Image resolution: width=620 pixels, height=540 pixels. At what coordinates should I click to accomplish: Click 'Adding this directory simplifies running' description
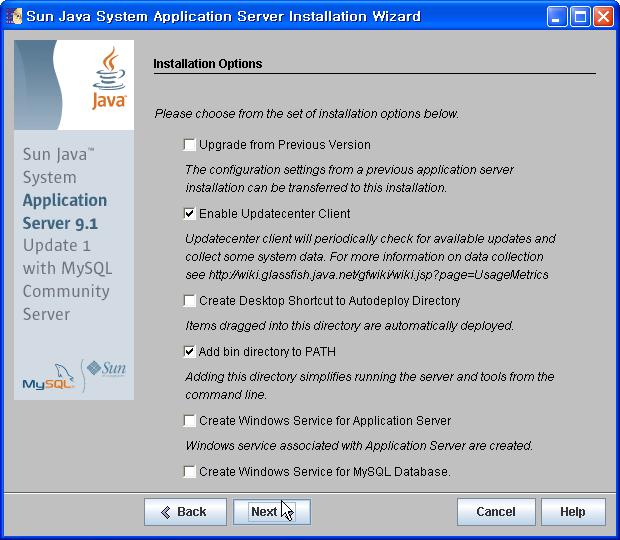(x=370, y=385)
